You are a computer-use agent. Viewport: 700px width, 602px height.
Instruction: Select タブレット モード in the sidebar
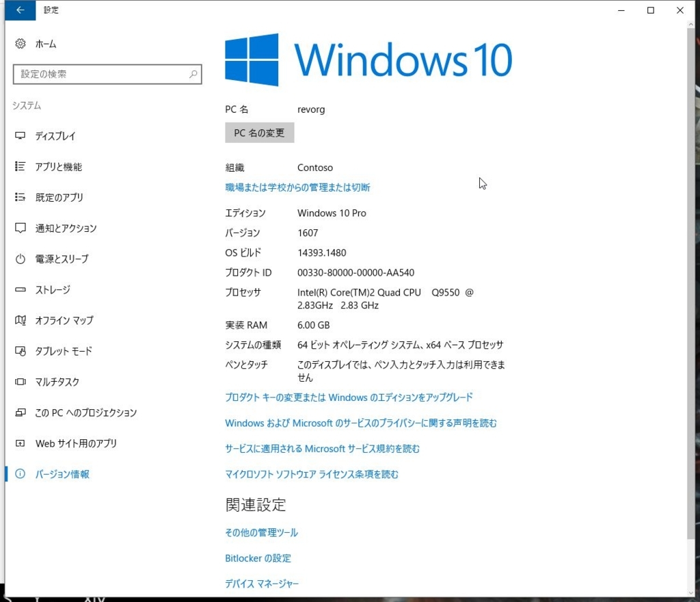(64, 351)
